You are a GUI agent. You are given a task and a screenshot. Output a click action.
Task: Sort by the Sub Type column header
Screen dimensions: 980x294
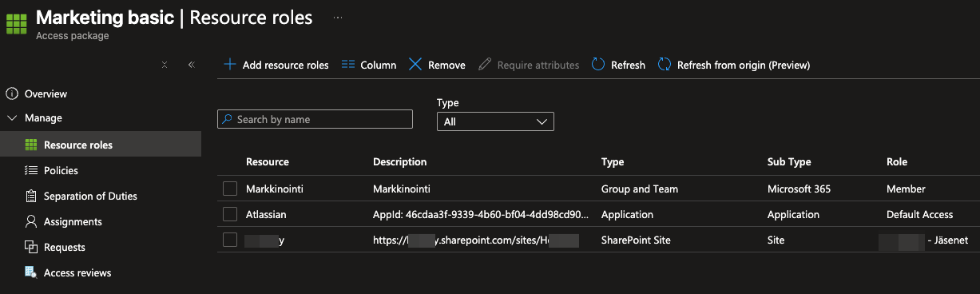click(x=789, y=161)
